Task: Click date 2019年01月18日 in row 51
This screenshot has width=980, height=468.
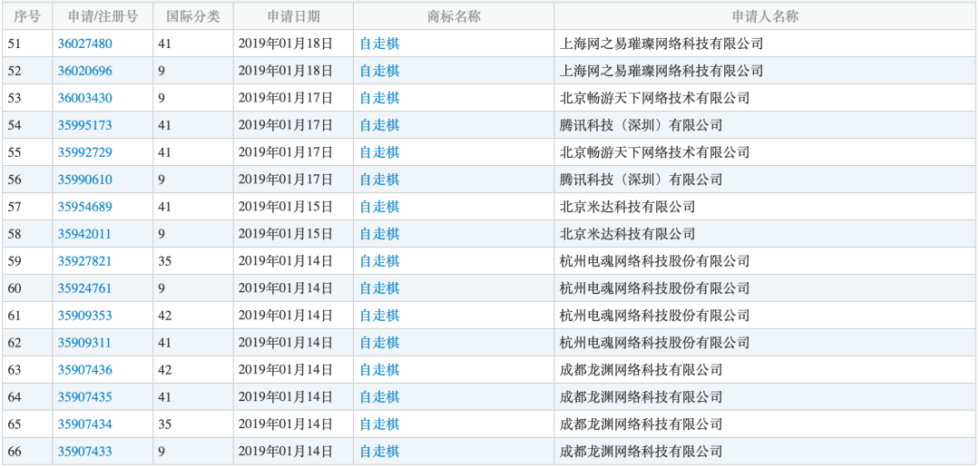Action: [x=286, y=44]
